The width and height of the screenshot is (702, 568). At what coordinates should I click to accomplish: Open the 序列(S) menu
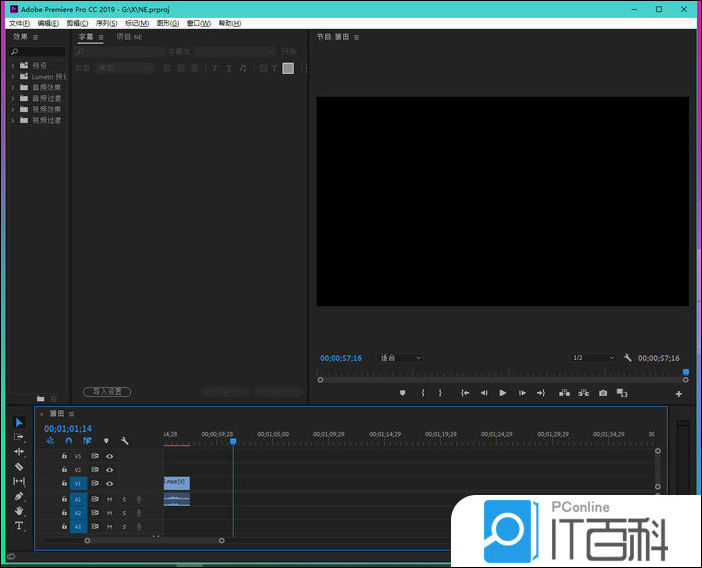point(105,23)
